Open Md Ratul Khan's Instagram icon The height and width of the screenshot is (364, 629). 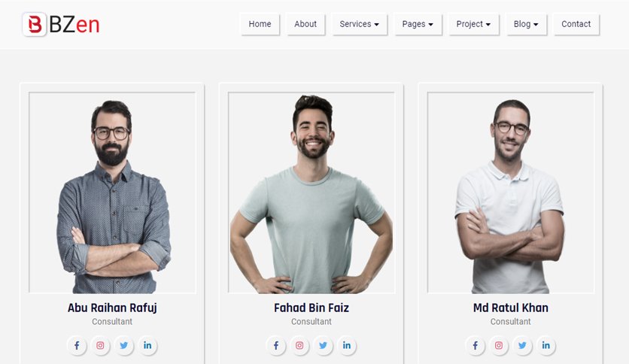click(499, 345)
